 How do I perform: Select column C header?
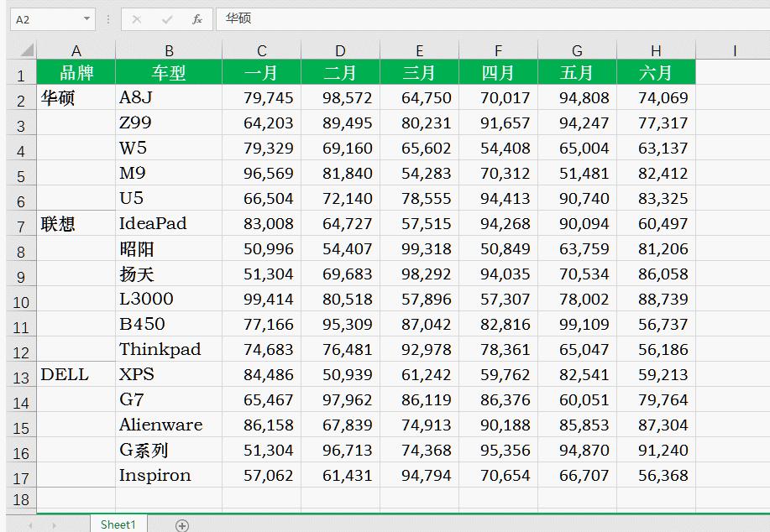(x=261, y=48)
